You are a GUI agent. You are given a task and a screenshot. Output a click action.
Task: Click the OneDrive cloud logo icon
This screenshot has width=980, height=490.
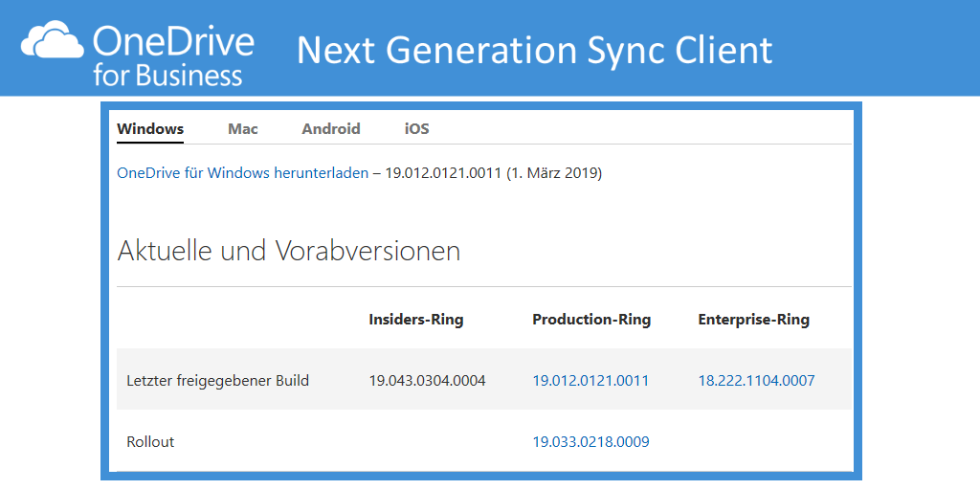pyautogui.click(x=54, y=44)
